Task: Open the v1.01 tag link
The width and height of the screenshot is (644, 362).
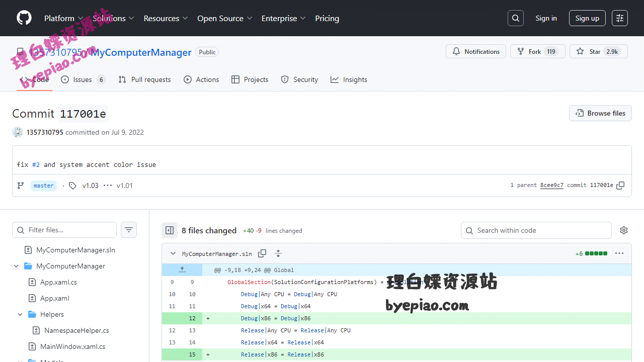Action: (x=125, y=186)
